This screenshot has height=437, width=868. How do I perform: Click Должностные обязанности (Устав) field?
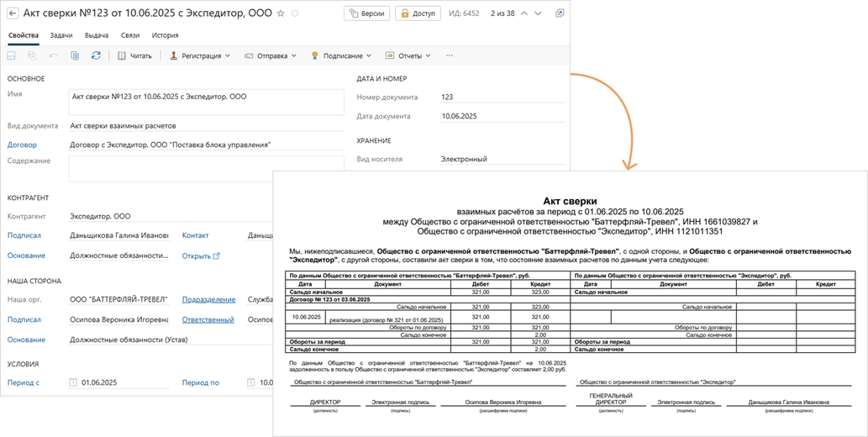click(x=171, y=340)
